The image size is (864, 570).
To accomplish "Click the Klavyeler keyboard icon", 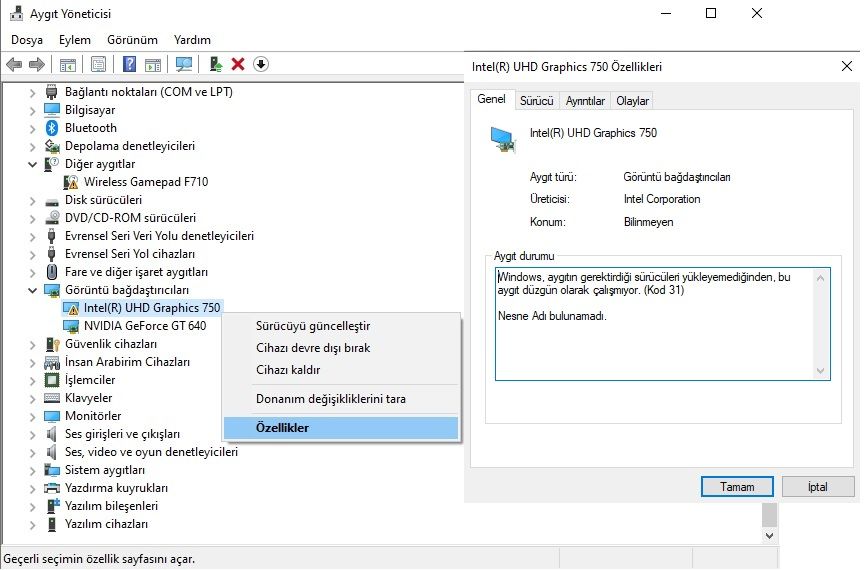I will coord(52,398).
